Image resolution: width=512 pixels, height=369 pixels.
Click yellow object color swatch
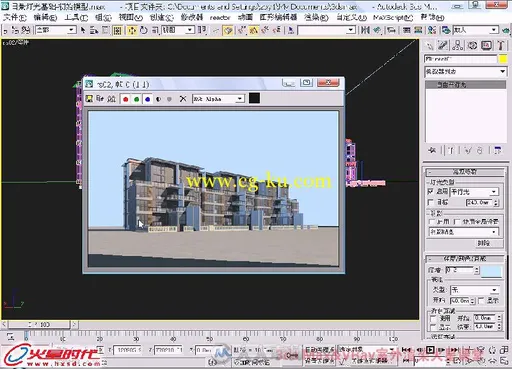coord(503,59)
